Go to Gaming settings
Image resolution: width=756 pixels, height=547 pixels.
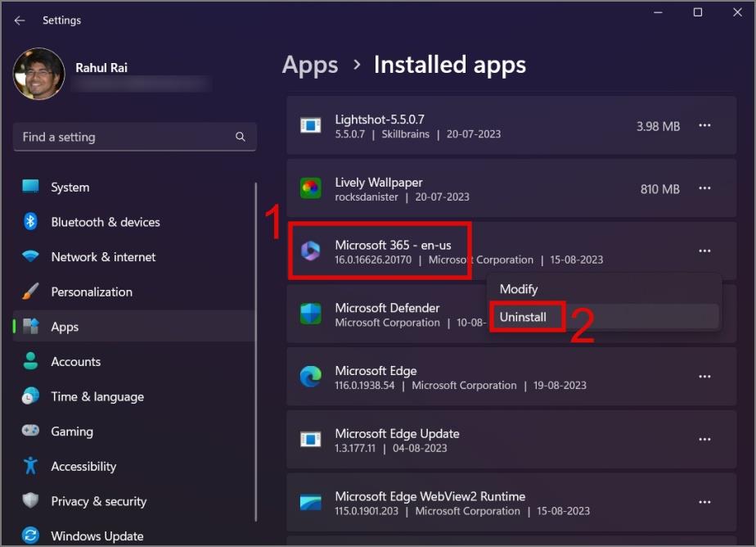(134, 432)
